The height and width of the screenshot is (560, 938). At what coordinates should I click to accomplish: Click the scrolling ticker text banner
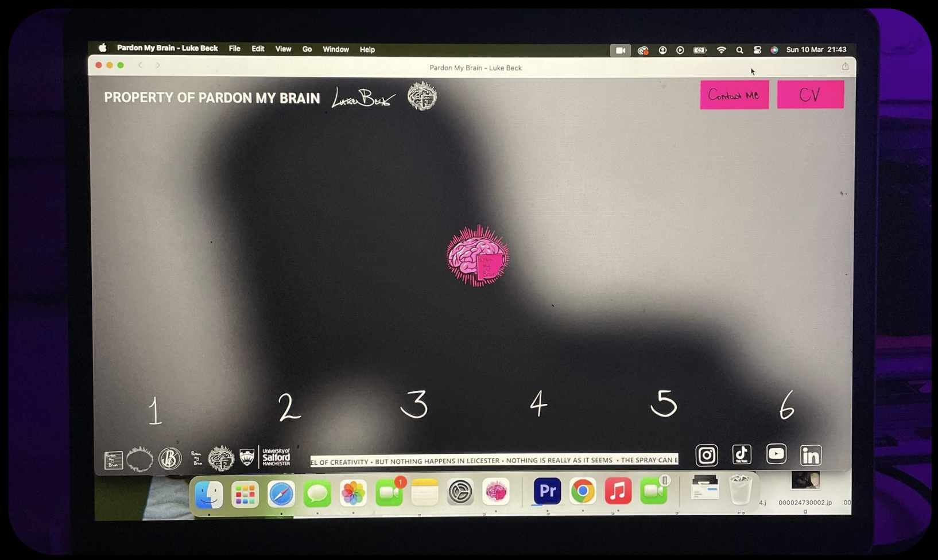pyautogui.click(x=494, y=461)
